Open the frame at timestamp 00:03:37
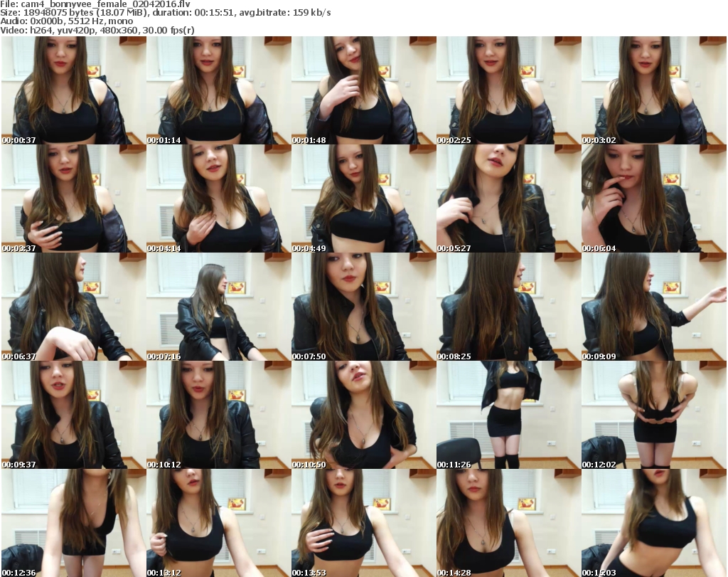Screen dimensions: 728x577 (74, 198)
